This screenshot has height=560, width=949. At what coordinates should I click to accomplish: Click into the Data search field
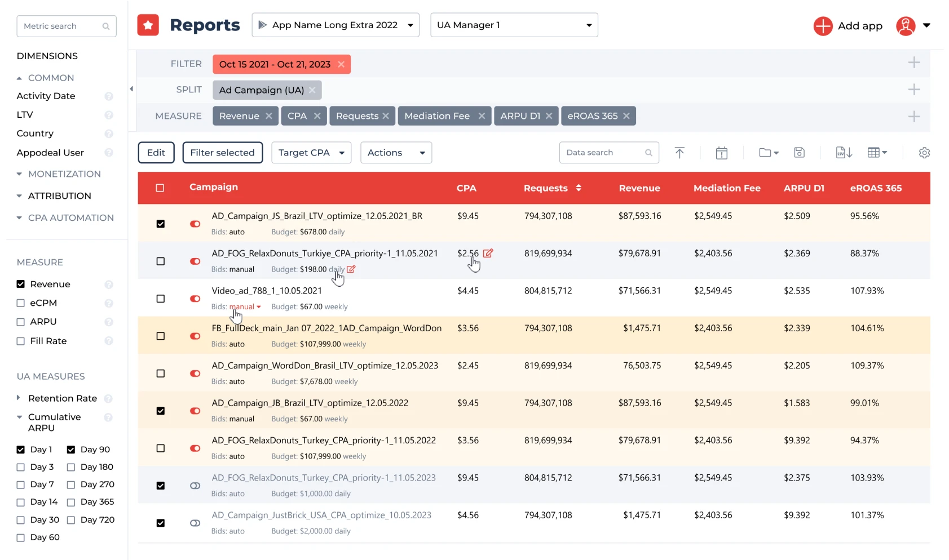(609, 153)
